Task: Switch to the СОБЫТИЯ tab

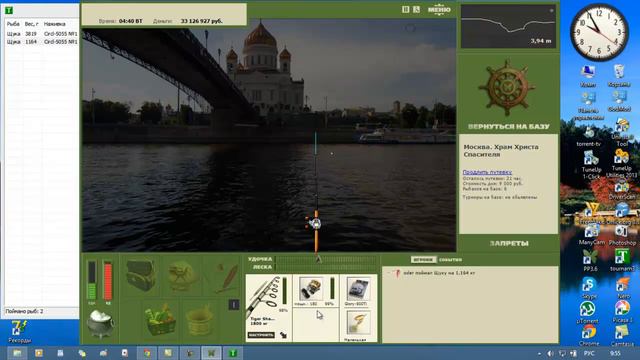Action: [450, 260]
